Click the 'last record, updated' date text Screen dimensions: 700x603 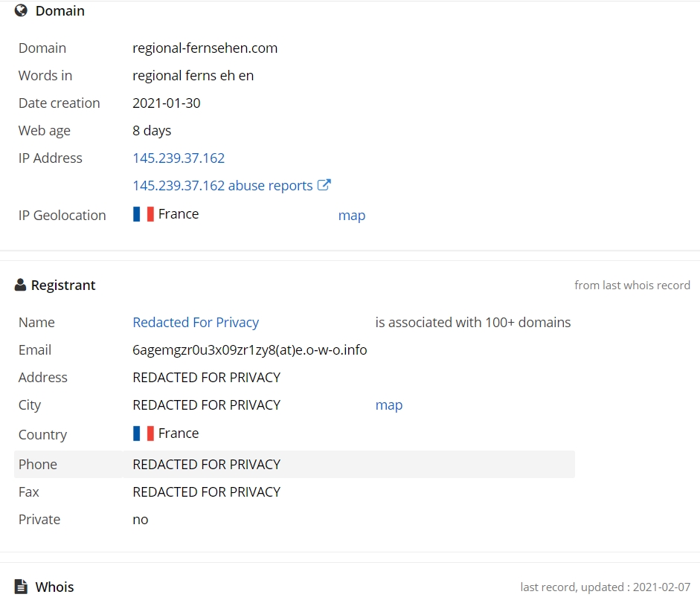click(606, 587)
